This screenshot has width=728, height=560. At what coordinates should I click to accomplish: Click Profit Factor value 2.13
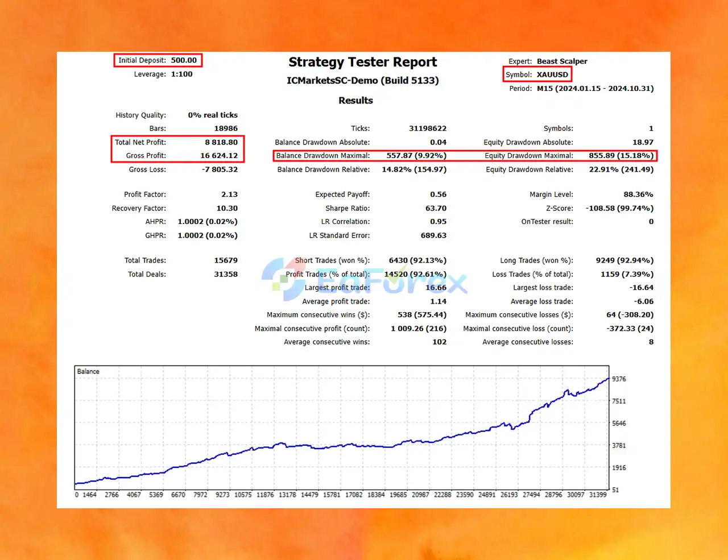click(x=229, y=194)
